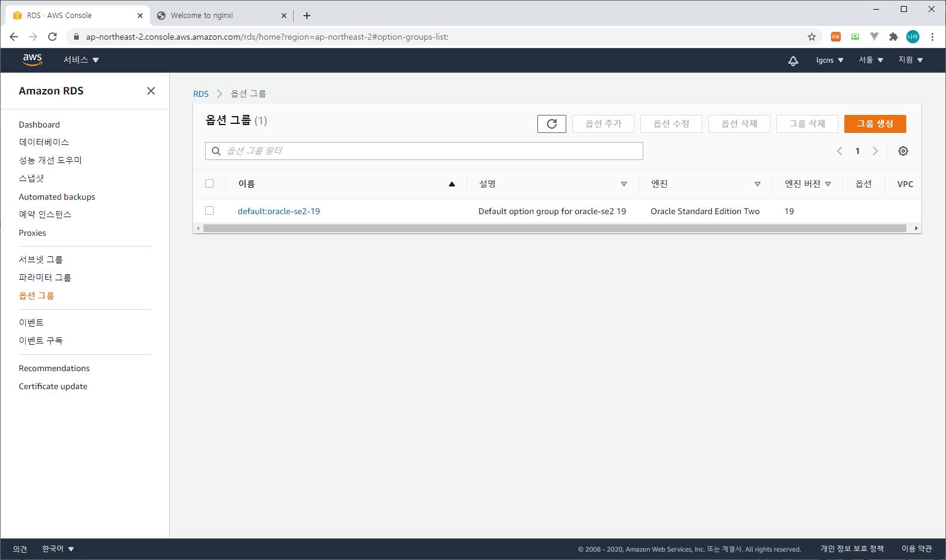Open the notifications bell icon

793,60
